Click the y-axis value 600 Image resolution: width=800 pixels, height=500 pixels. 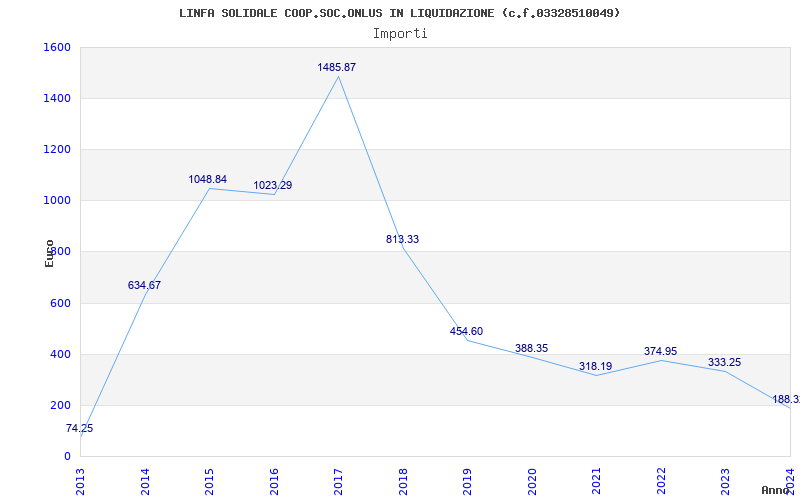(x=60, y=304)
